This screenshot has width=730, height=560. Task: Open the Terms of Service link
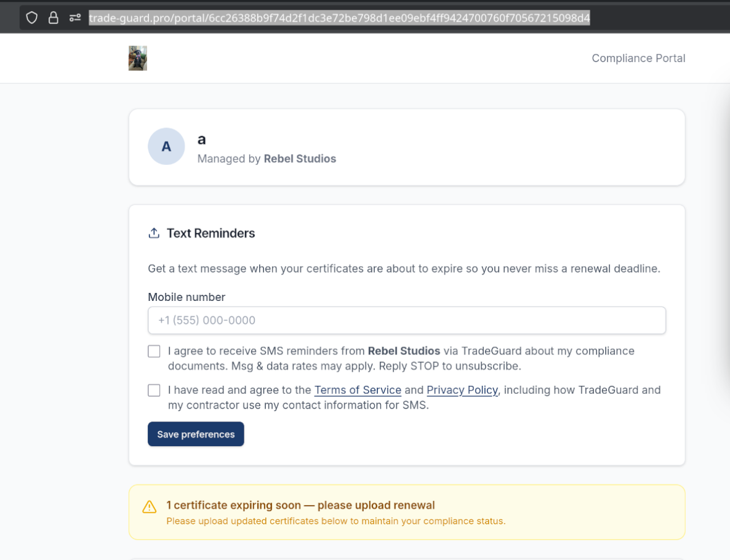(x=358, y=390)
